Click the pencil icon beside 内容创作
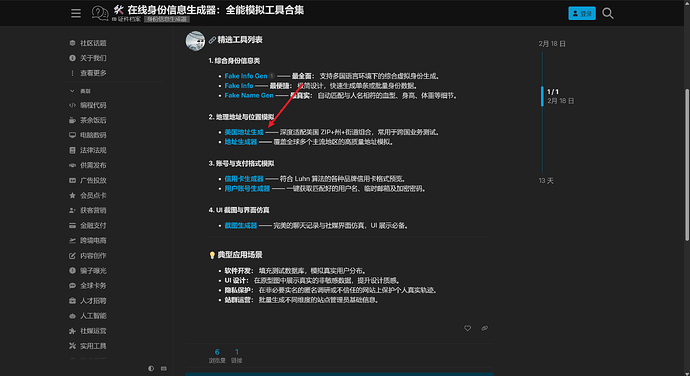Image resolution: width=690 pixels, height=376 pixels. (x=72, y=255)
